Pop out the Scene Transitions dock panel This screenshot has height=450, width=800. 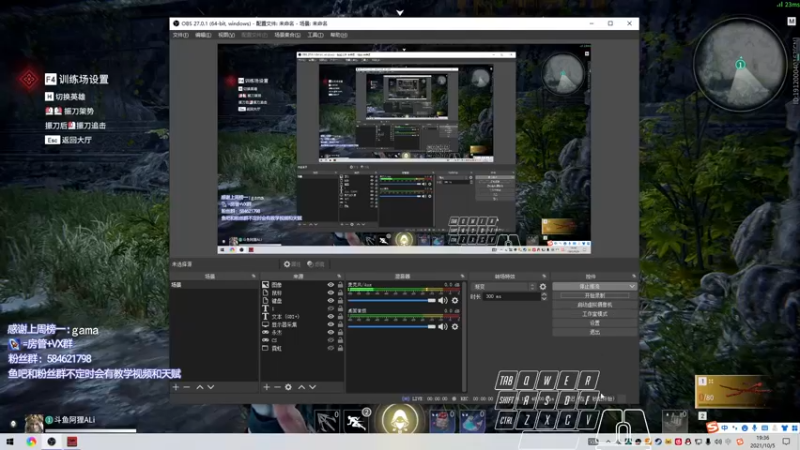pyautogui.click(x=544, y=276)
